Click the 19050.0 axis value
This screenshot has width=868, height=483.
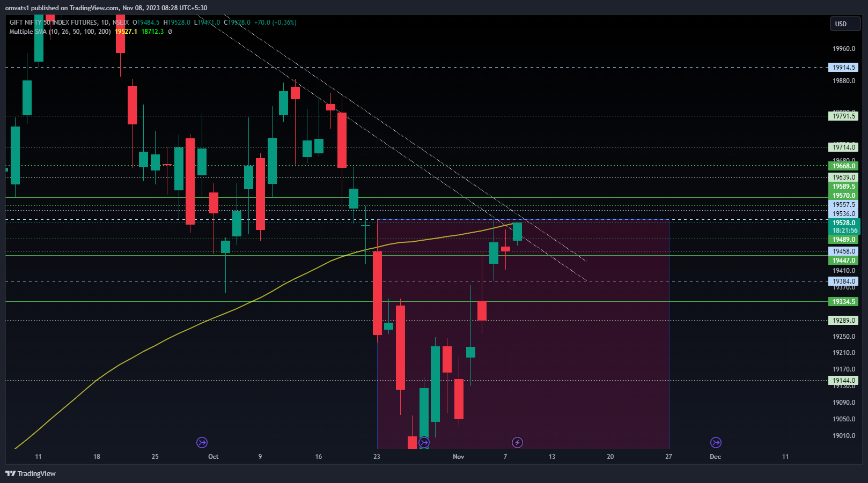844,419
